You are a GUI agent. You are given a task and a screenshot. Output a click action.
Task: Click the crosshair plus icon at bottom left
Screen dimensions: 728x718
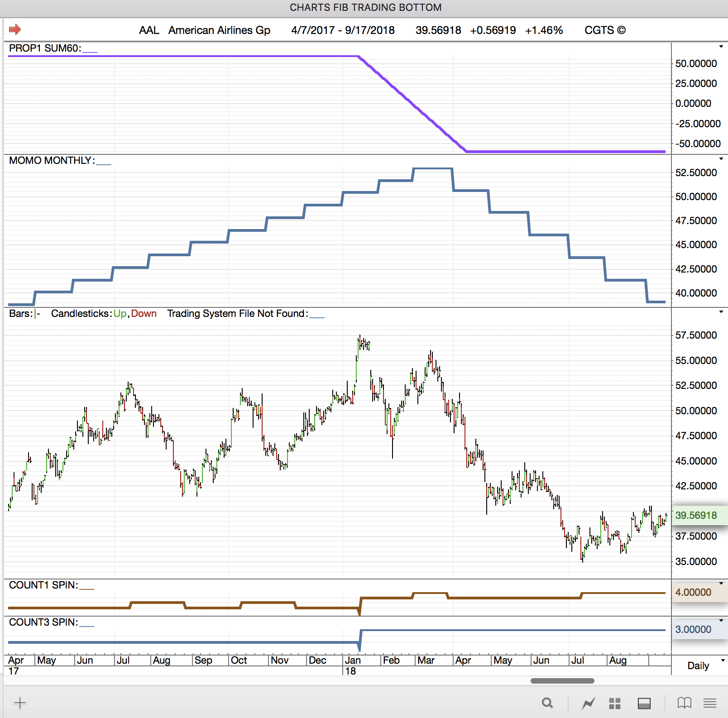[20, 703]
